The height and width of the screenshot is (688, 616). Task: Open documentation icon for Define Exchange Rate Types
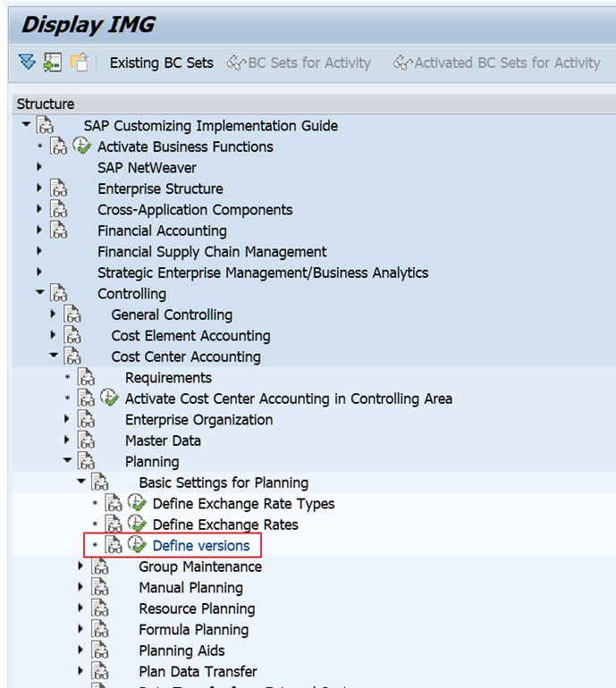tap(114, 503)
